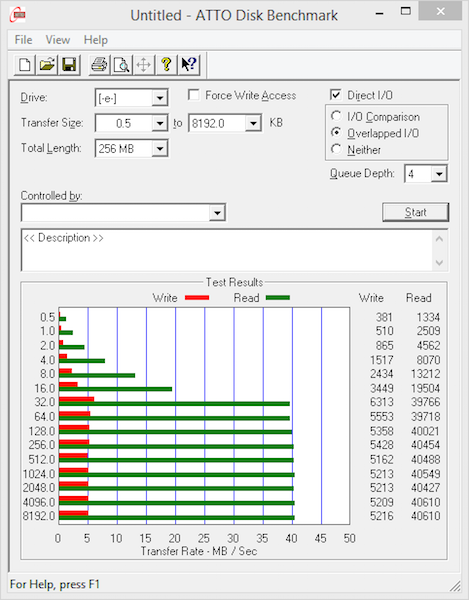This screenshot has width=469, height=600.
Task: Click the ATTO application icon in title bar
Action: point(18,15)
